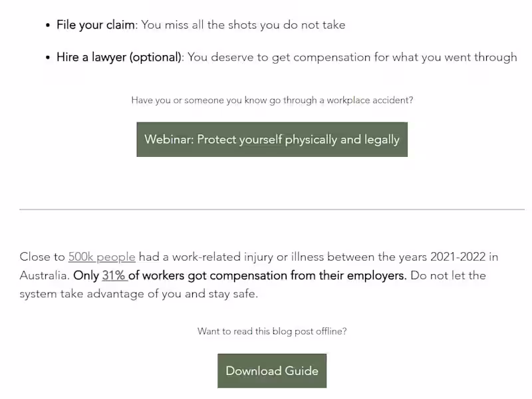The image size is (532, 399).
Task: Click the Webinar: Protect yourself button
Action: [272, 140]
